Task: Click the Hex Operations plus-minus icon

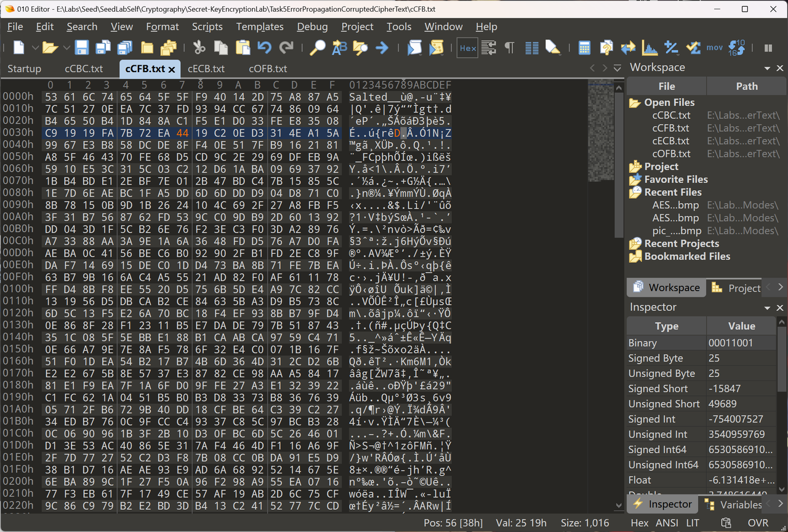Action: point(671,47)
